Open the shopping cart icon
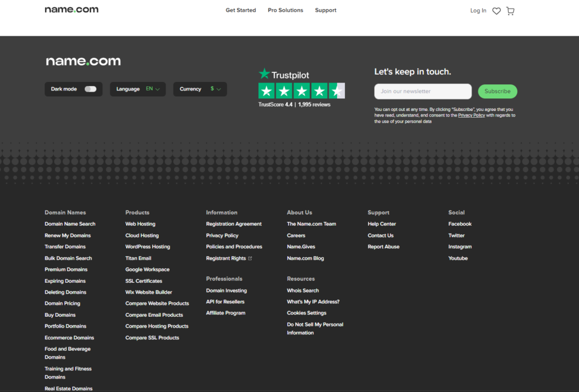 (511, 11)
